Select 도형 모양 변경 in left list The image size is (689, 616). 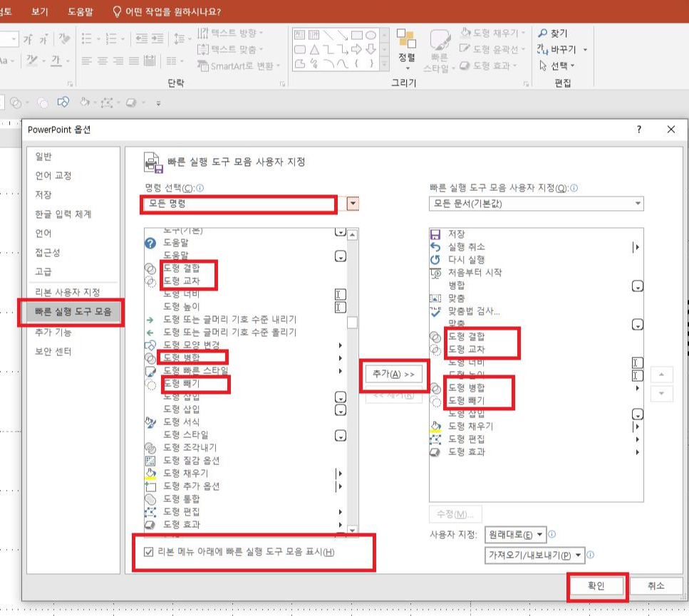click(x=245, y=345)
